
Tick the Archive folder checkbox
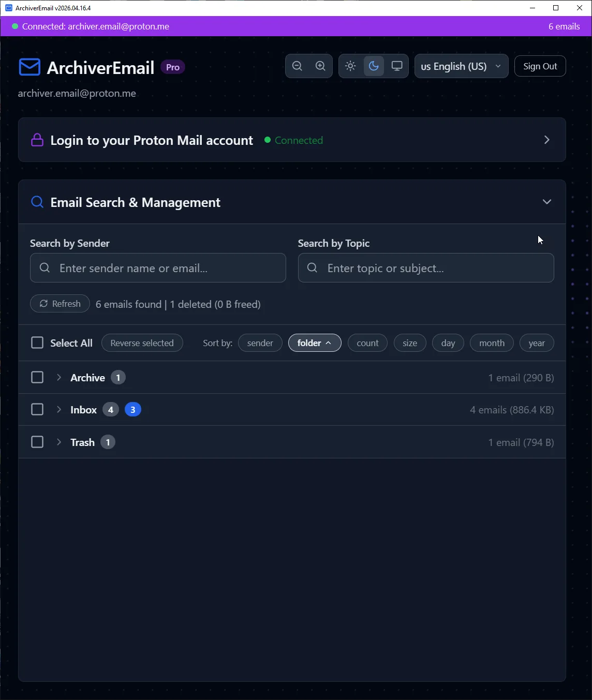37,378
